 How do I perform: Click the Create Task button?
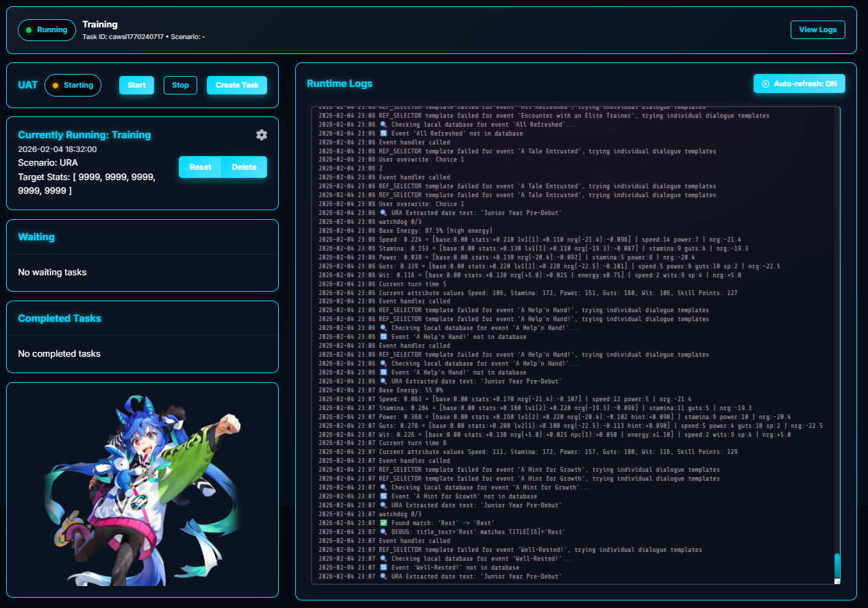point(237,86)
